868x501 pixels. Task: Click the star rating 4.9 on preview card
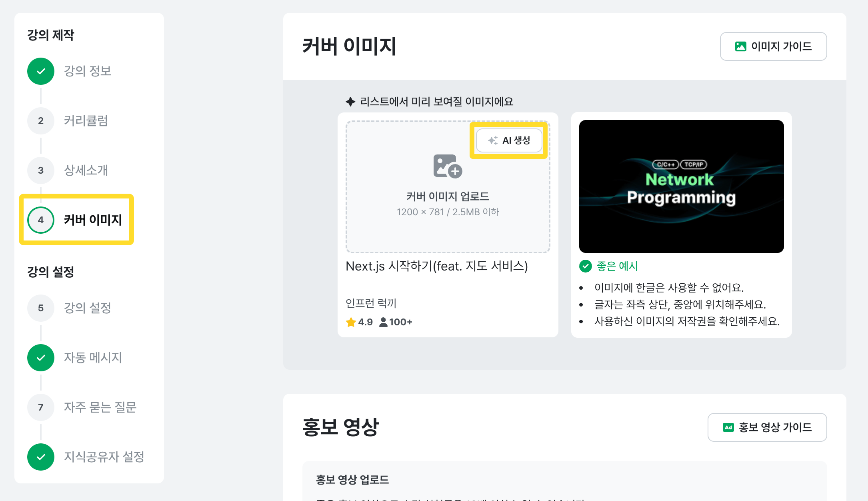pyautogui.click(x=360, y=322)
